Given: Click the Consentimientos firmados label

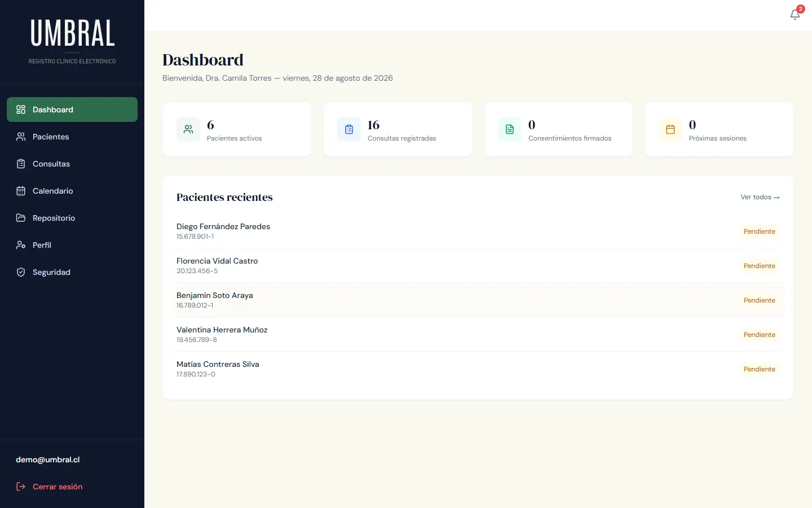Looking at the screenshot, I should 570,138.
